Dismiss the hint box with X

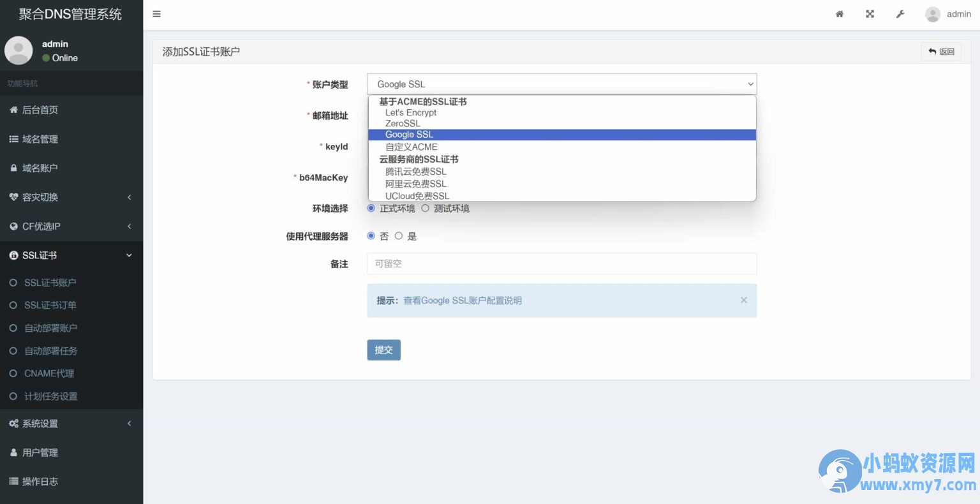point(743,300)
